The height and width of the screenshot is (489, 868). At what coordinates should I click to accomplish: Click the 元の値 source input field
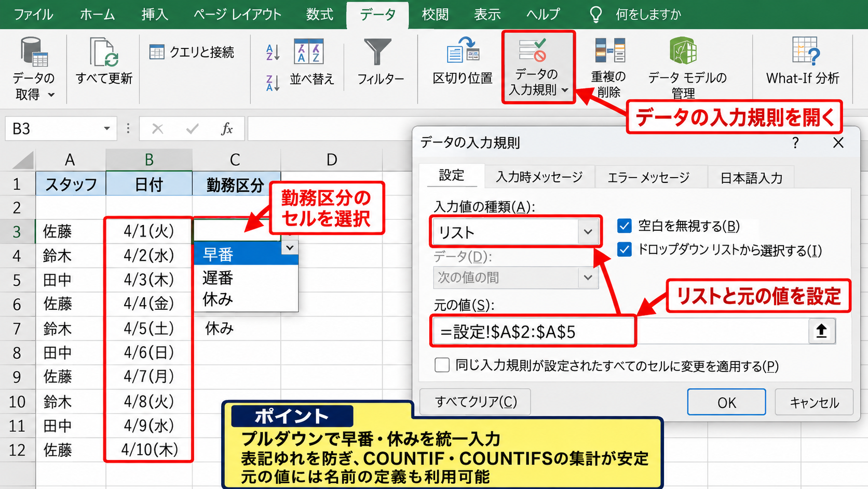(x=620, y=332)
